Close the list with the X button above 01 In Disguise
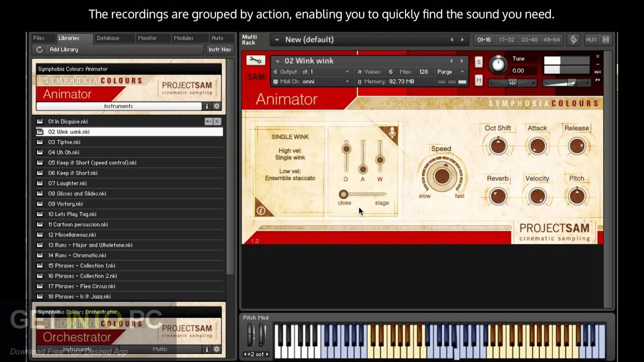 [217, 121]
